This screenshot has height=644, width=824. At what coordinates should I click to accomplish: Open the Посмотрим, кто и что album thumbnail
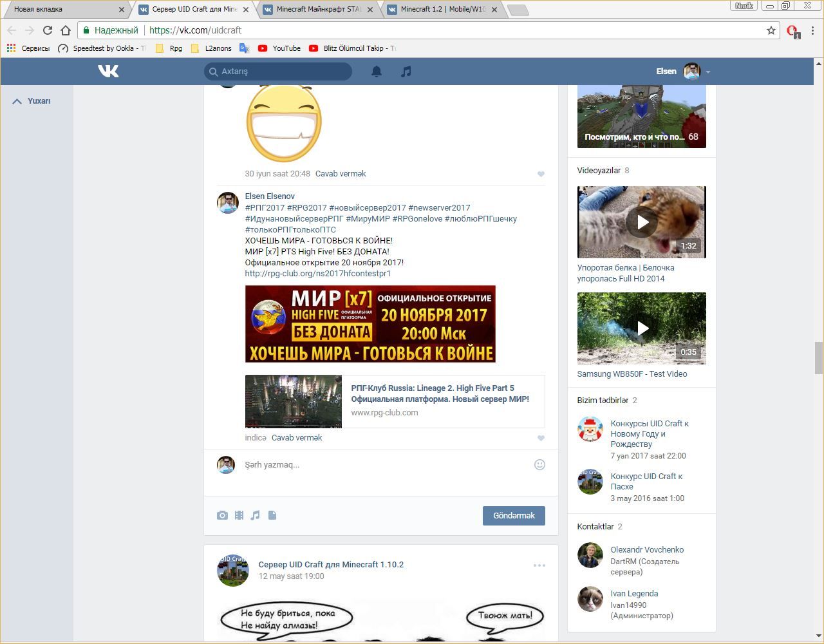pyautogui.click(x=642, y=116)
